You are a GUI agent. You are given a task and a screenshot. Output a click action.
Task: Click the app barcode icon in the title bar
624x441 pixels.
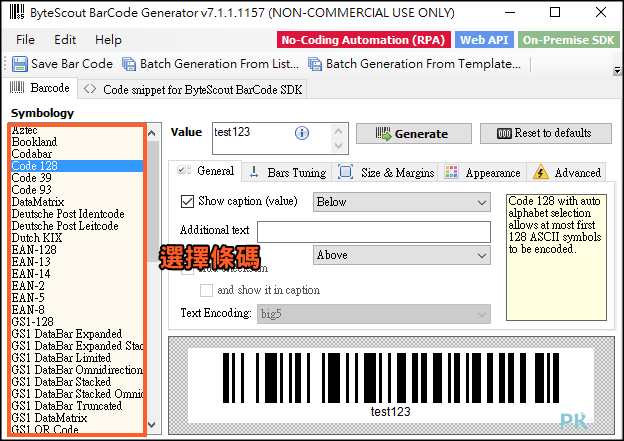point(17,12)
